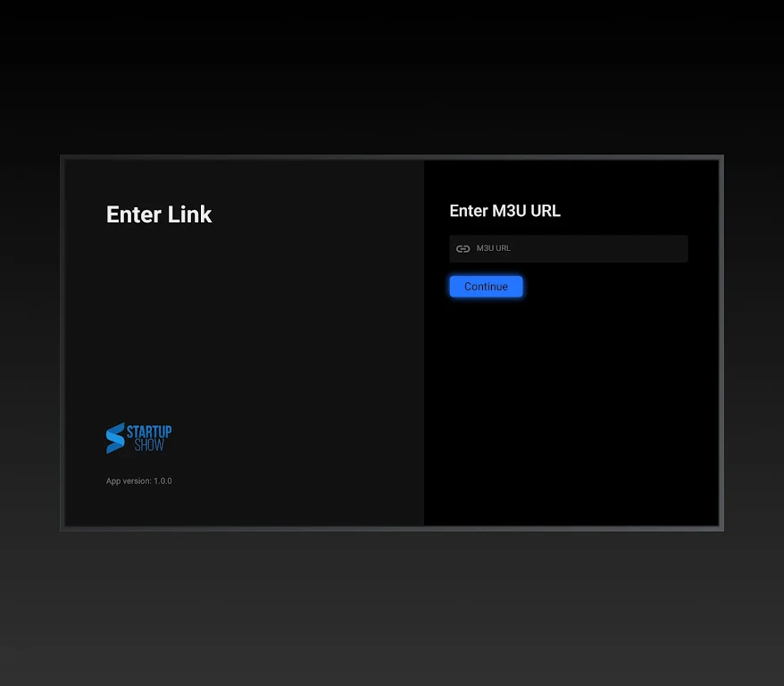
Task: Click 'URL' in the Enter M3U URL heading
Action: pos(545,211)
